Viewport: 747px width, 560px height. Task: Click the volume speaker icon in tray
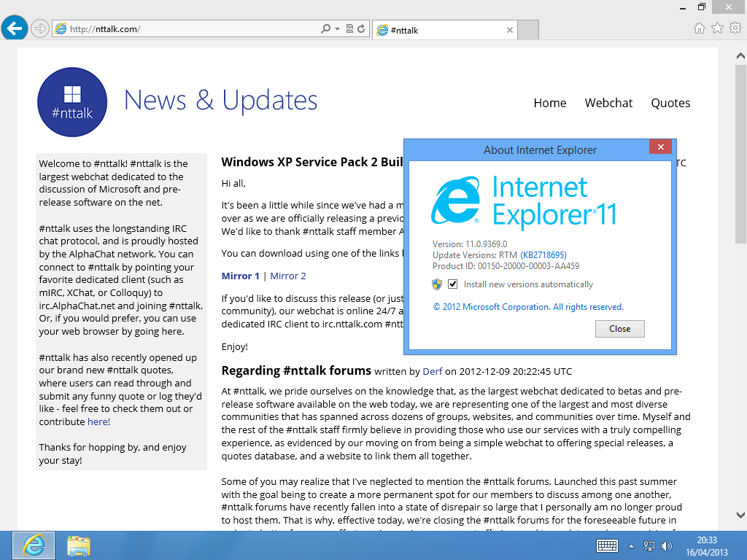[667, 545]
